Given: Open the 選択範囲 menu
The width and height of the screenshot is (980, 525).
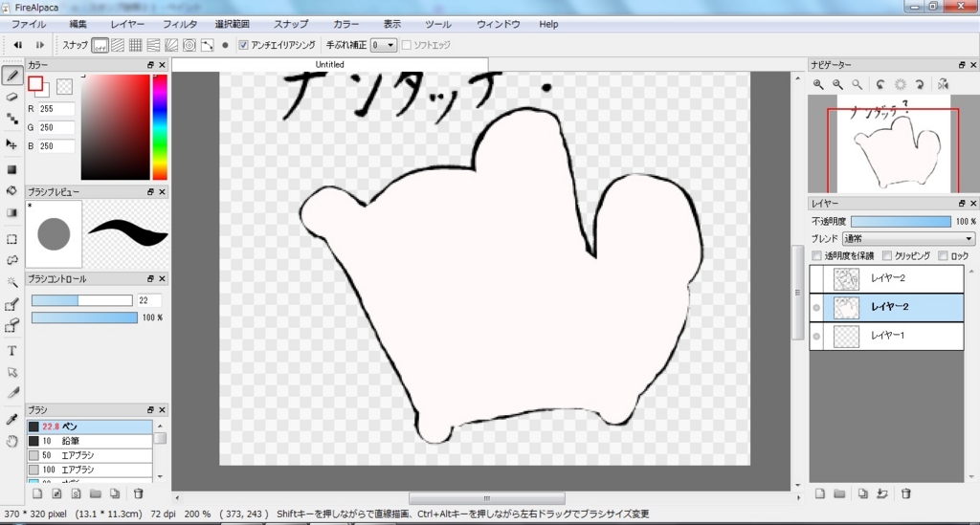Looking at the screenshot, I should click(x=233, y=24).
